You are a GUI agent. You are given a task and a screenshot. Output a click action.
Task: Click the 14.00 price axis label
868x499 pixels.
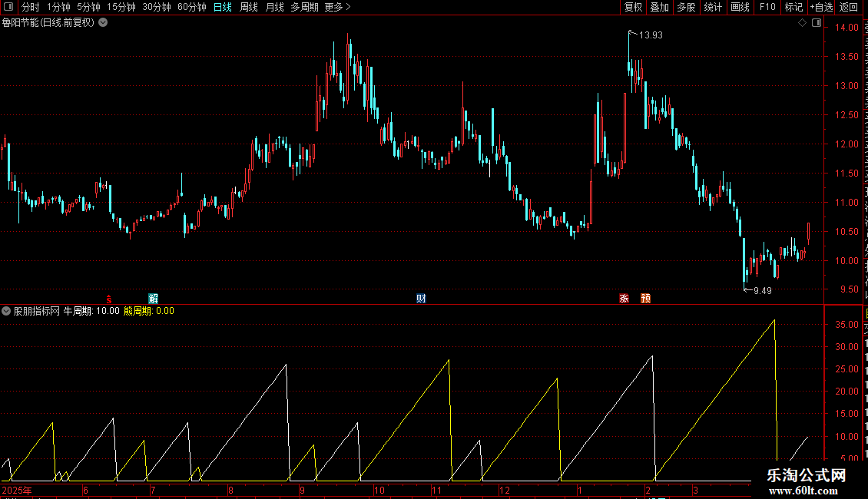[846, 27]
